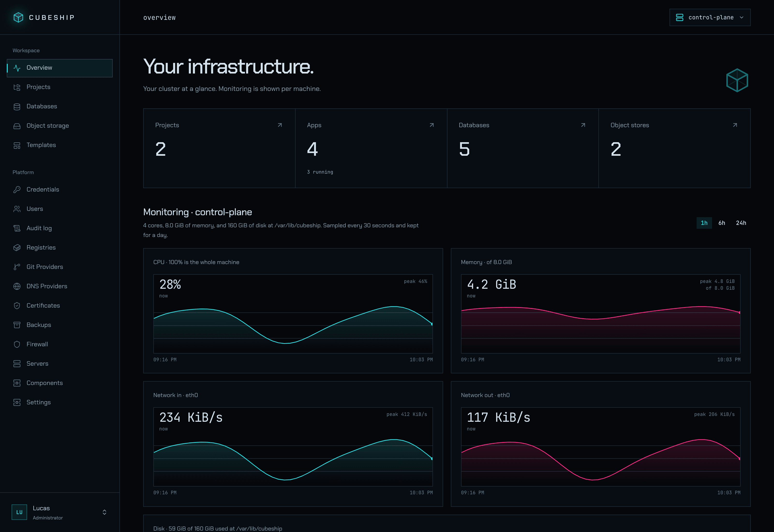The height and width of the screenshot is (532, 774).
Task: Open the Firewall page
Action: (60, 344)
